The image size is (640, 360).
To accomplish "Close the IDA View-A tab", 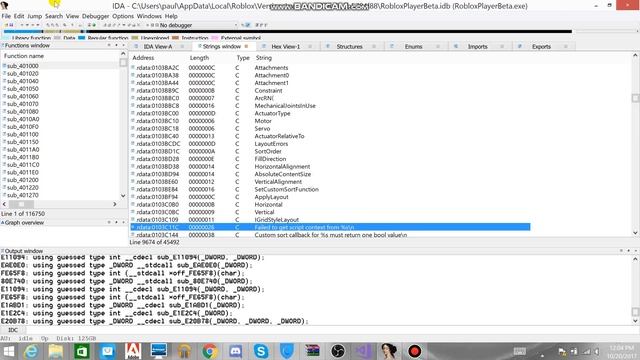I will (182, 47).
